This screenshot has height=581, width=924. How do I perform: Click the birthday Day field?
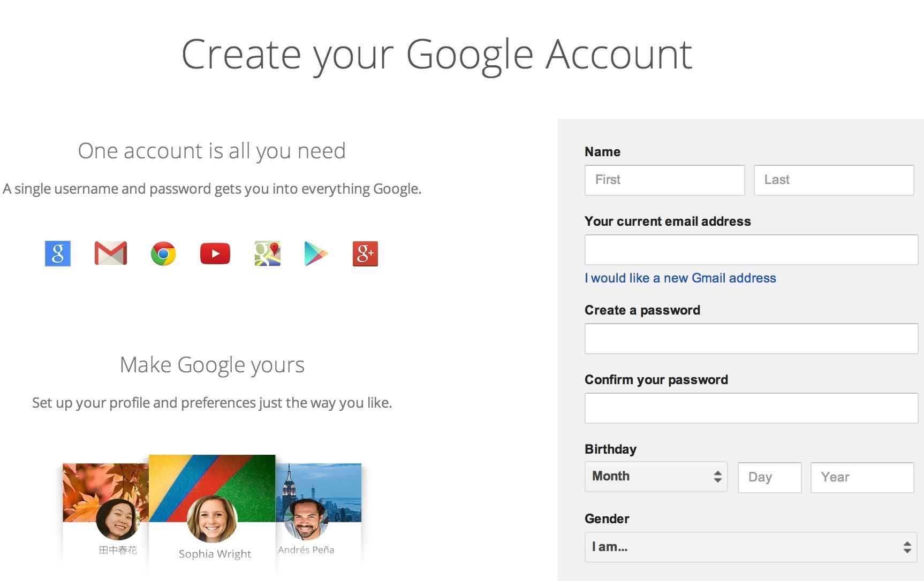(x=769, y=477)
